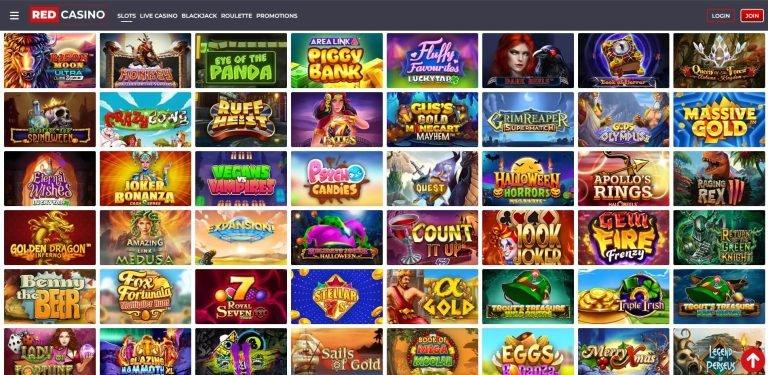Select the Slots tab
This screenshot has height=375, width=768.
(126, 16)
